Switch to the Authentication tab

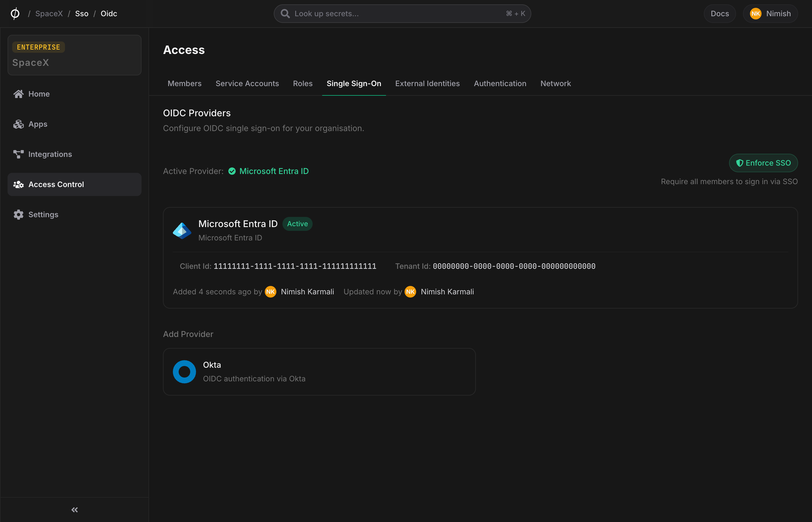(x=500, y=84)
